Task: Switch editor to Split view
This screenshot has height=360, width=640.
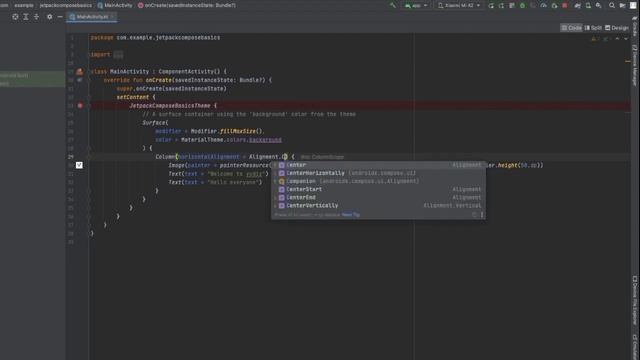Action: coord(593,28)
